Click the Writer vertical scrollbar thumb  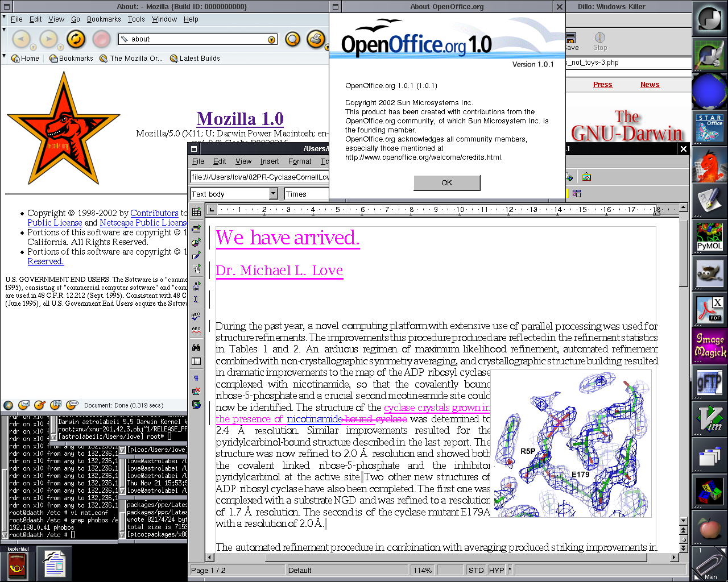click(684, 250)
